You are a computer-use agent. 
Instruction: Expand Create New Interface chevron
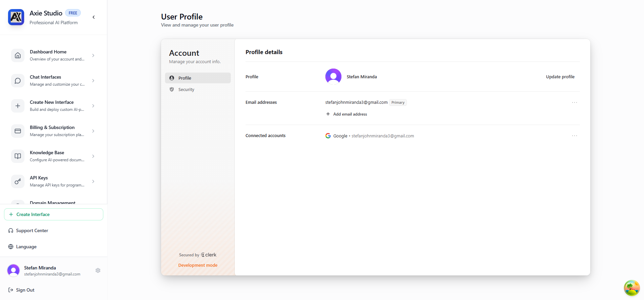click(x=93, y=106)
